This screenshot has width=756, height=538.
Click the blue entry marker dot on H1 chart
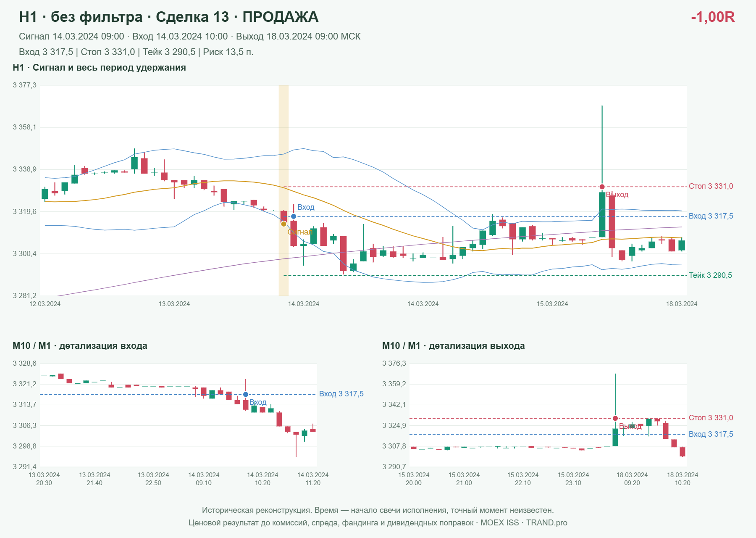pyautogui.click(x=294, y=216)
